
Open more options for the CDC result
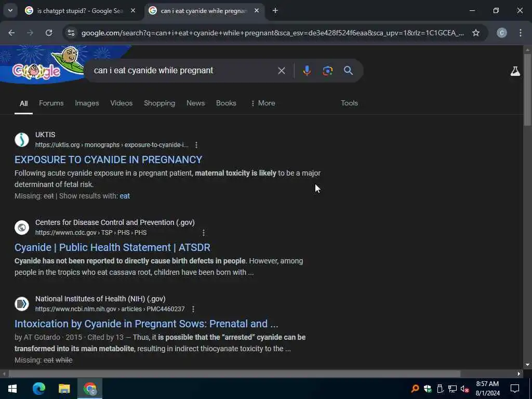click(203, 233)
